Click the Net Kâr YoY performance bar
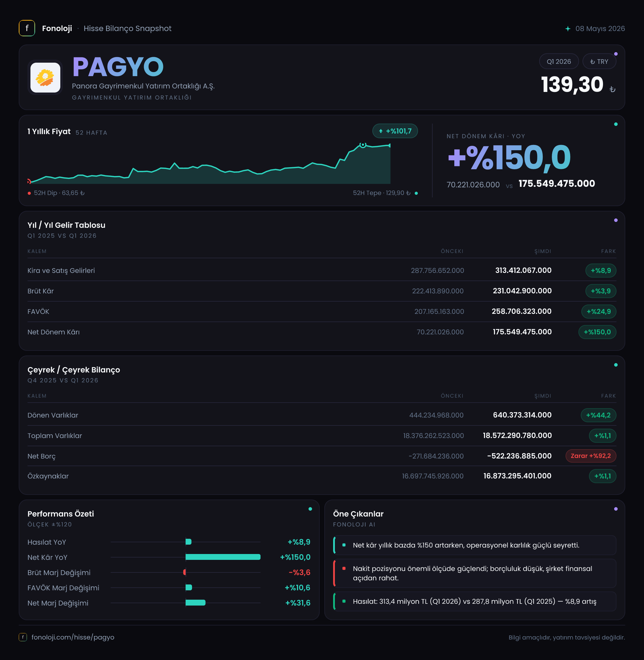Screen dimensions: 644x660 (223, 557)
